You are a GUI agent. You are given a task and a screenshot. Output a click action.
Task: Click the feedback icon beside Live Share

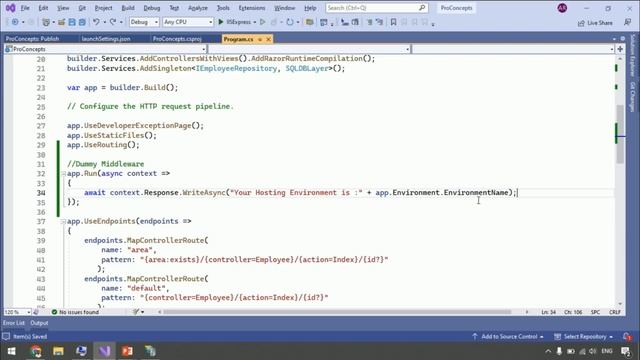coord(627,22)
